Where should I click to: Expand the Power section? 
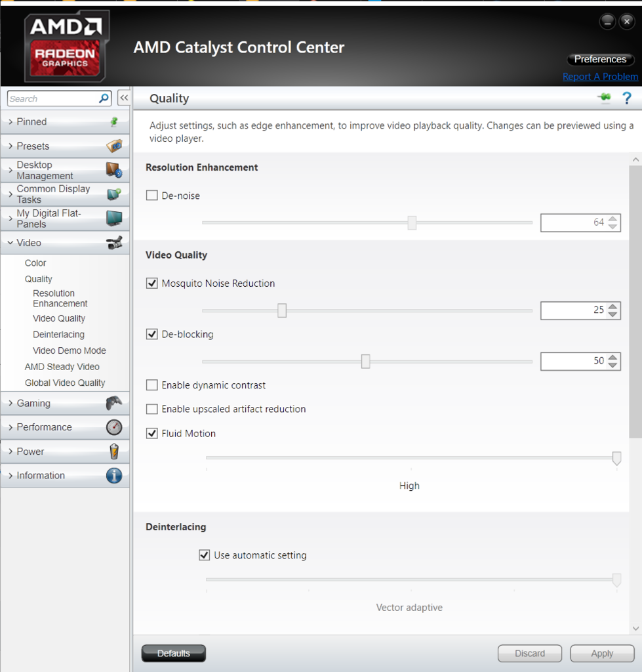[x=10, y=451]
